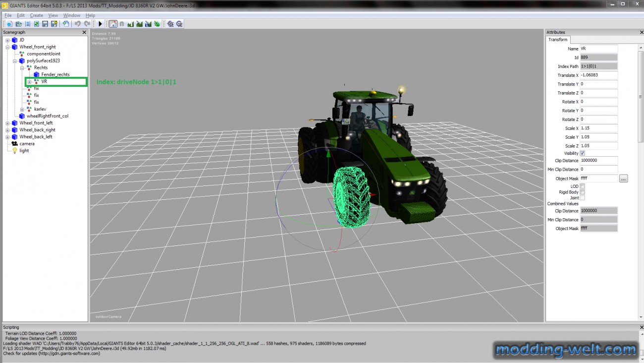Start the game with the Play icon

click(x=100, y=24)
